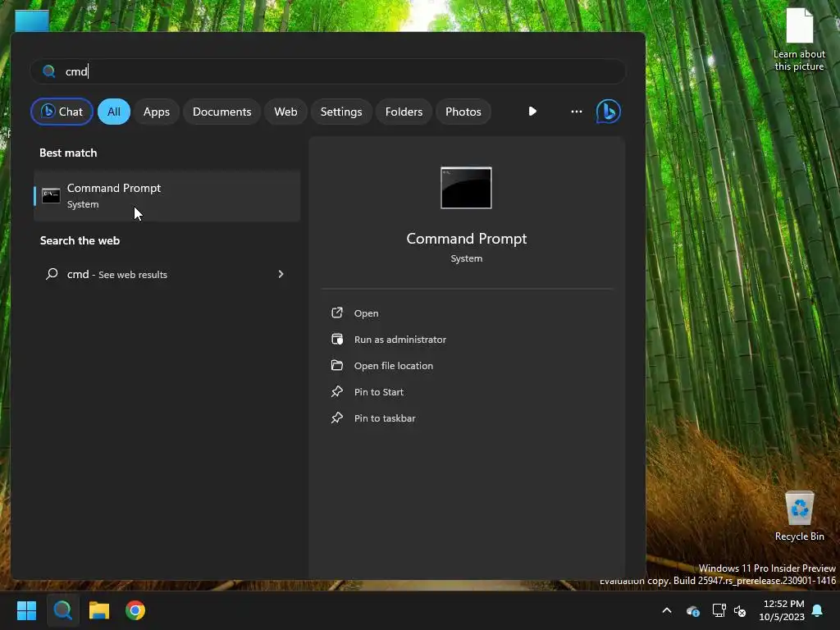The width and height of the screenshot is (840, 630).
Task: Click the Run as administrator shield icon
Action: point(337,339)
